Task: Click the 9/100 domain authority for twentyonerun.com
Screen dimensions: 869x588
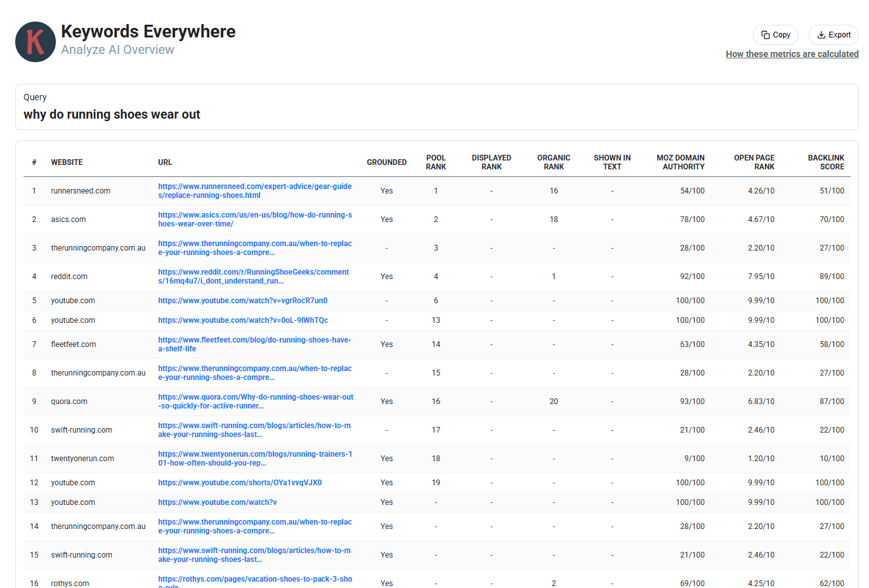Action: 695,459
